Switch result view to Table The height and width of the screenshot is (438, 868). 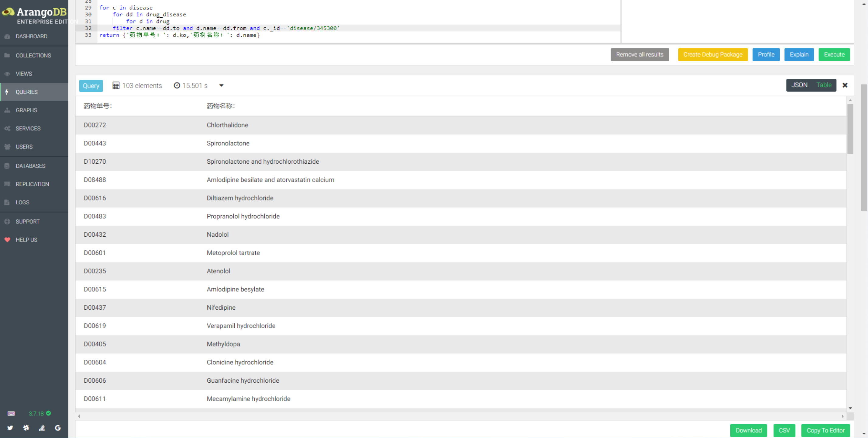click(x=824, y=85)
